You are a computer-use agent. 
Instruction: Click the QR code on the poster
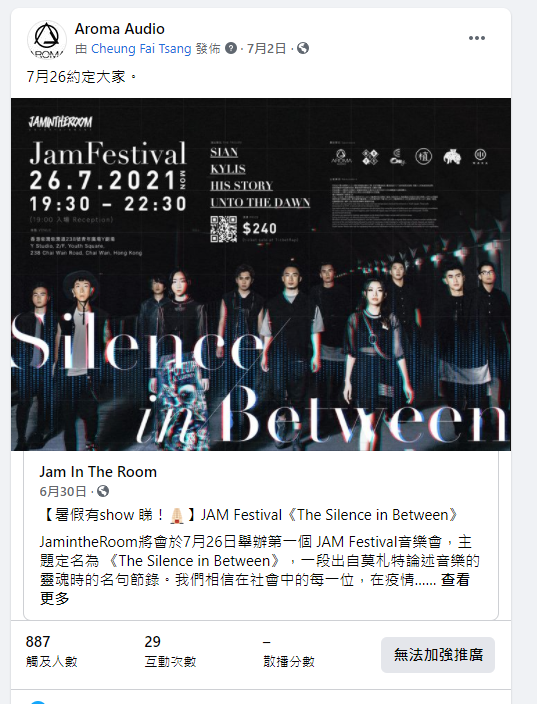tap(224, 229)
